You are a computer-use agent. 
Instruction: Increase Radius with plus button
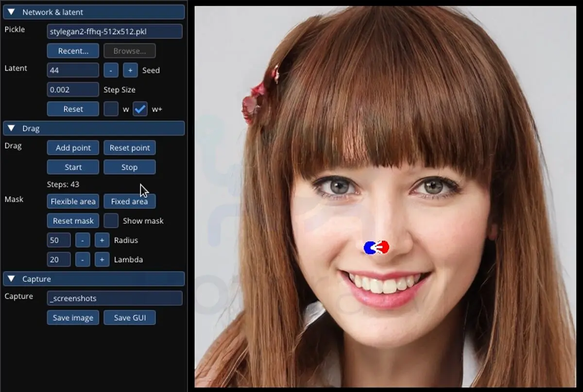[102, 240]
